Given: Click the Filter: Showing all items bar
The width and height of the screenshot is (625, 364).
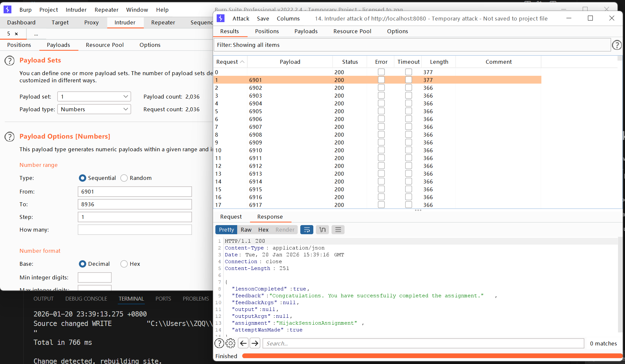Looking at the screenshot, I should pos(412,45).
